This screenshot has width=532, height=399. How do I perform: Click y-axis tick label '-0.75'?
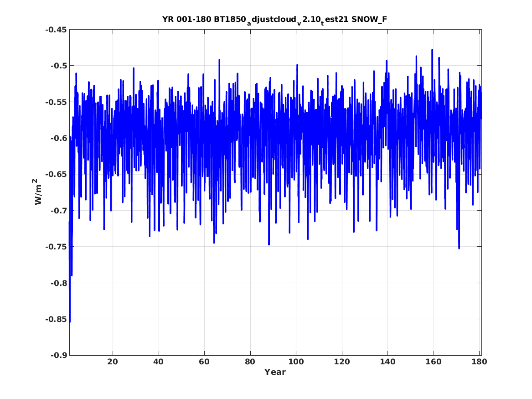tap(56, 247)
